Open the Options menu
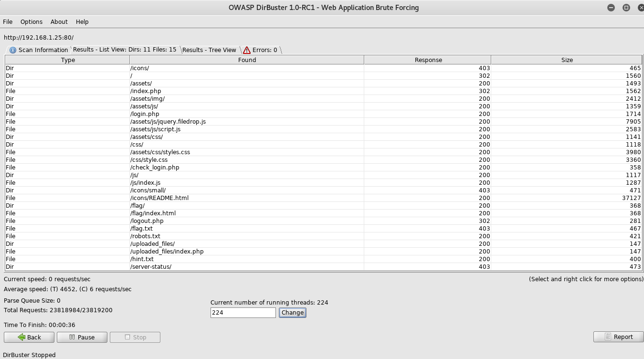644x359 pixels. pyautogui.click(x=32, y=22)
